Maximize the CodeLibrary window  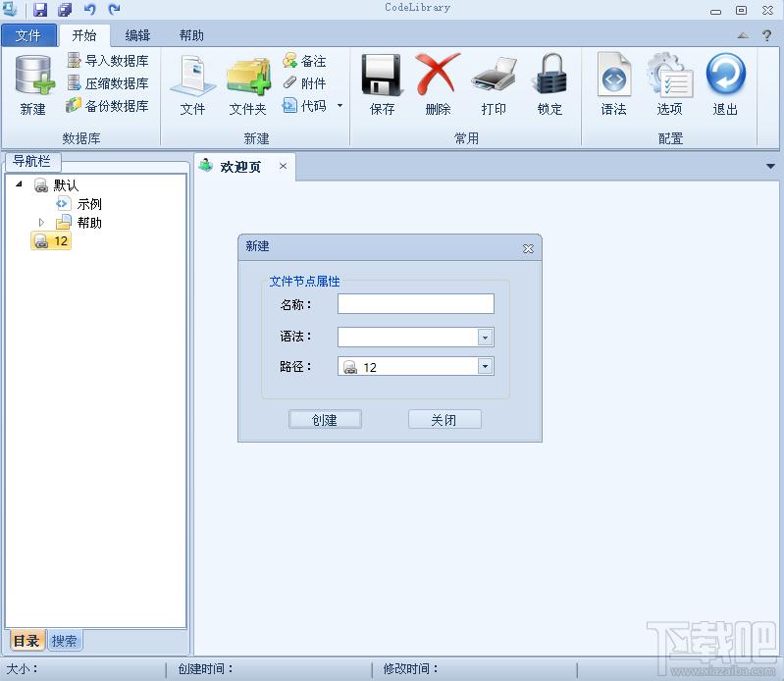point(742,10)
